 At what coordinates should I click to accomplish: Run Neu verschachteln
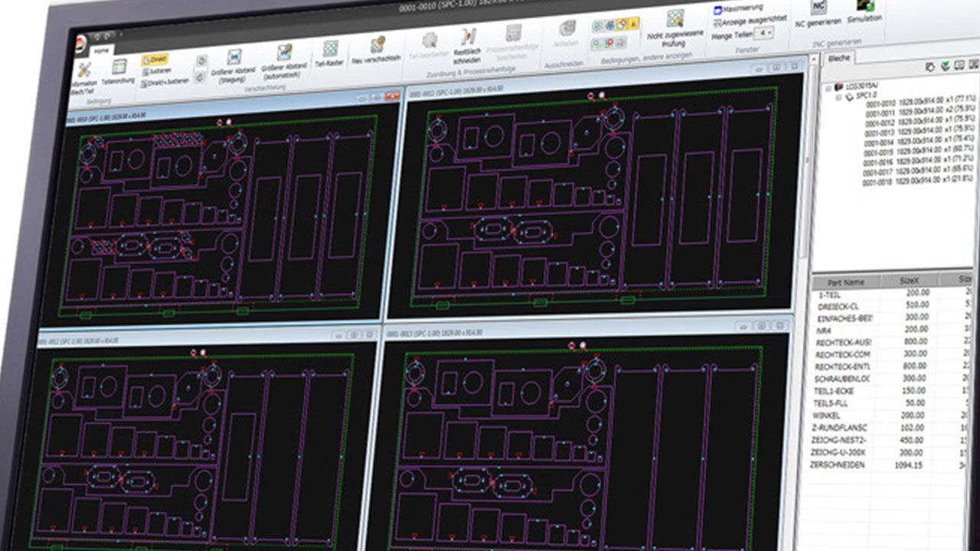pos(377,50)
